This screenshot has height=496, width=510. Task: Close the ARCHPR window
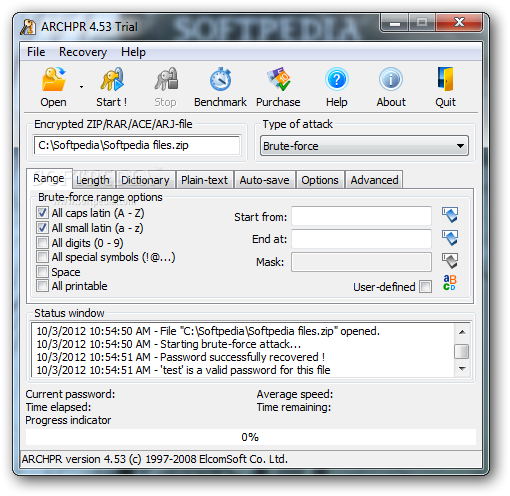point(459,23)
